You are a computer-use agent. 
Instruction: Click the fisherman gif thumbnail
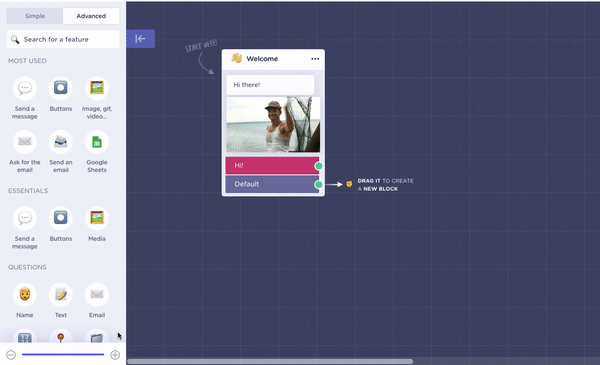[273, 125]
